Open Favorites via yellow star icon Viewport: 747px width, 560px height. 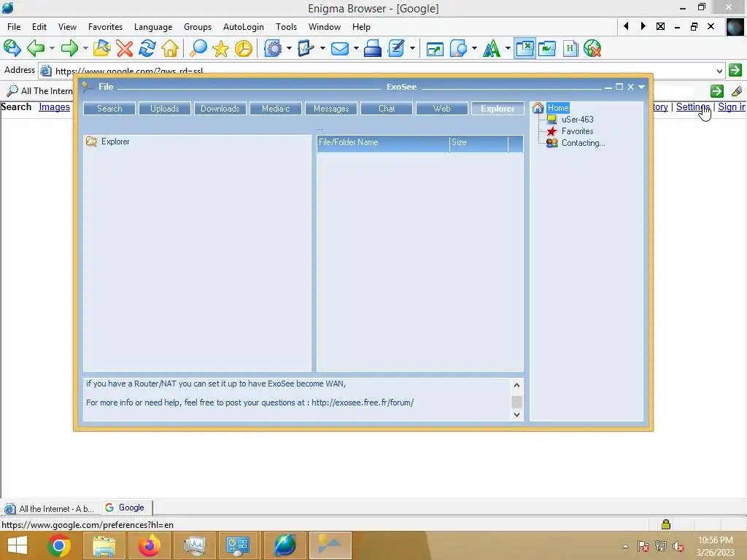click(220, 48)
